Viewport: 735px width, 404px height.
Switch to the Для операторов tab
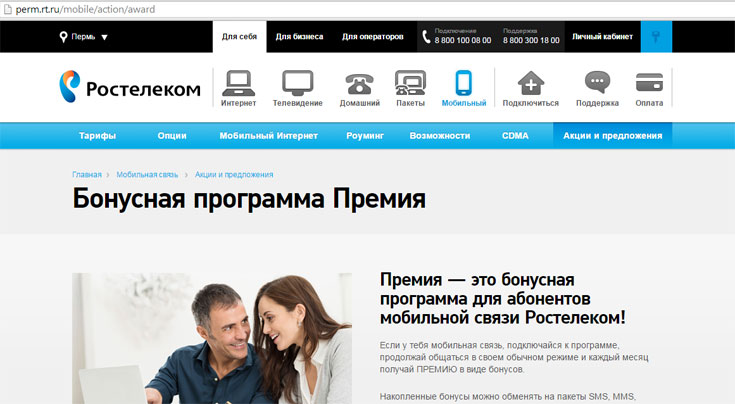click(373, 37)
